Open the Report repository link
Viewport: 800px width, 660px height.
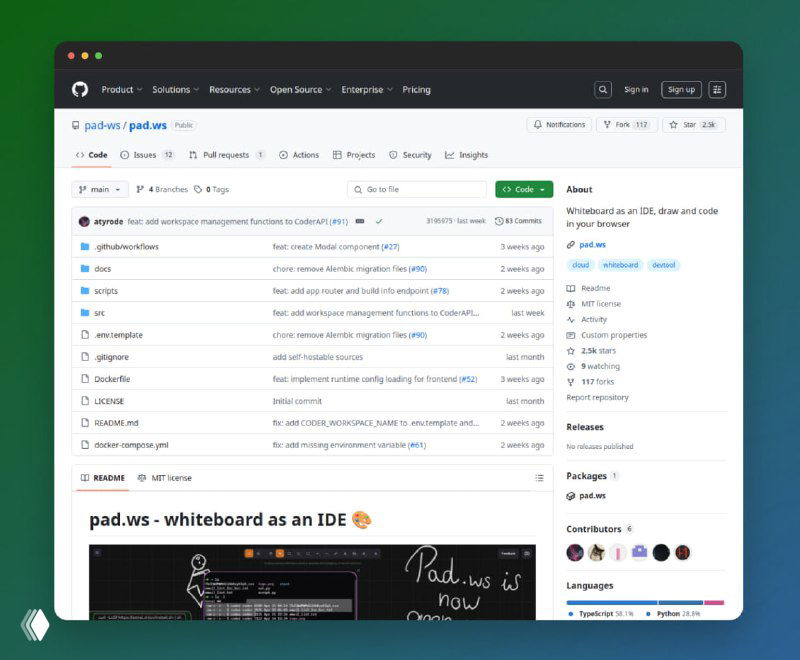click(598, 398)
